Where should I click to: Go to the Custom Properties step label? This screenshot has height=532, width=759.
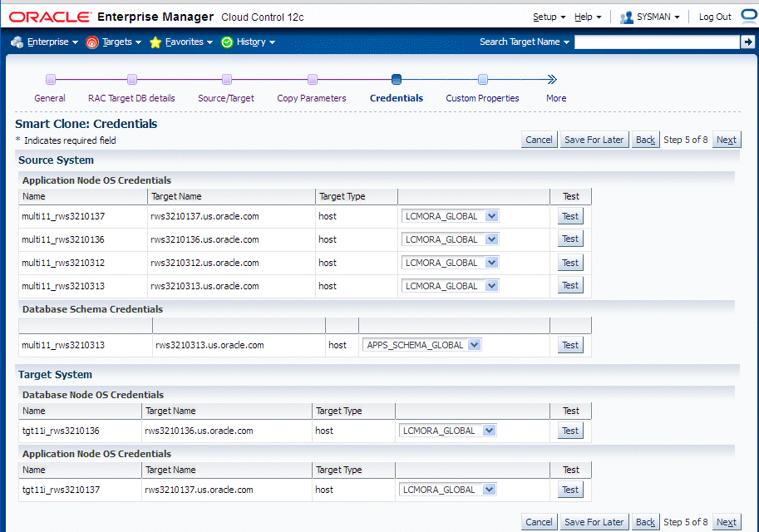click(483, 98)
